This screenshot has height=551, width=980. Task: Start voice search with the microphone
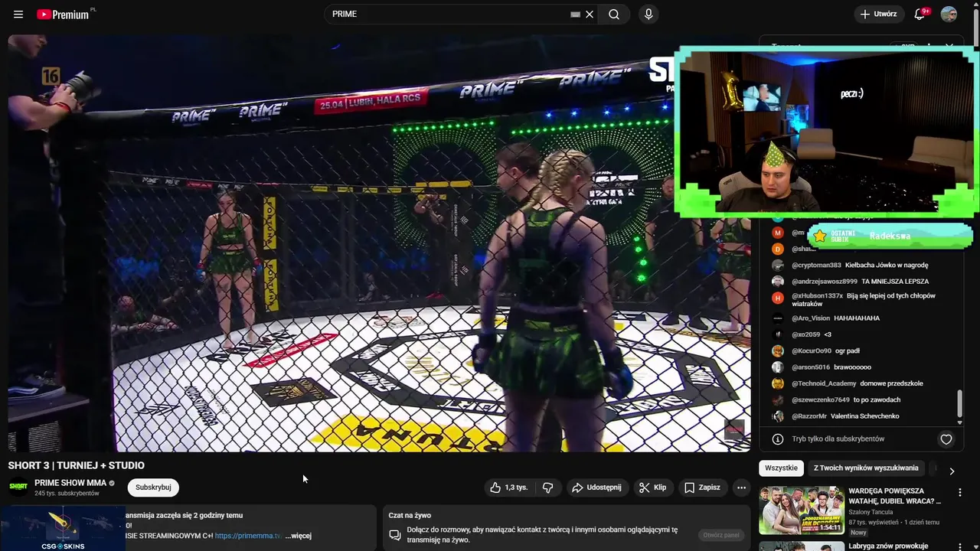[648, 15]
